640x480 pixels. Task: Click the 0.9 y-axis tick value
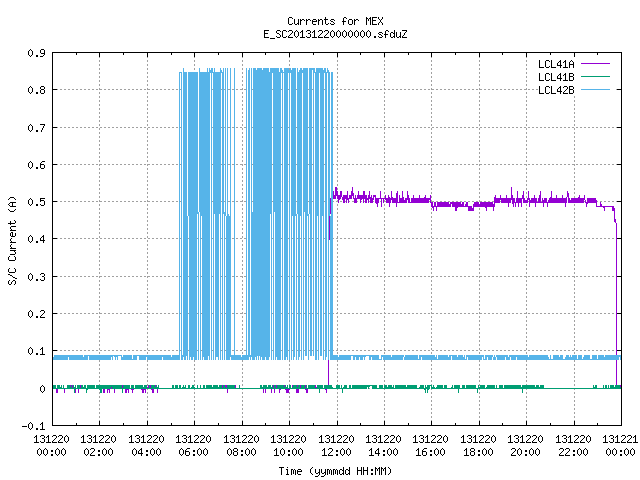[x=36, y=53]
